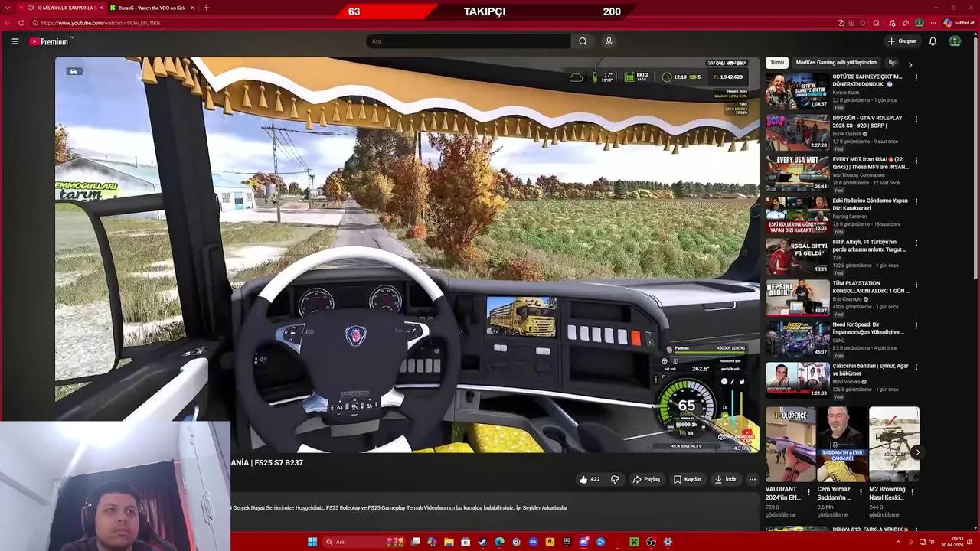Click the browser address bar URL
980x551 pixels.
coord(100,23)
